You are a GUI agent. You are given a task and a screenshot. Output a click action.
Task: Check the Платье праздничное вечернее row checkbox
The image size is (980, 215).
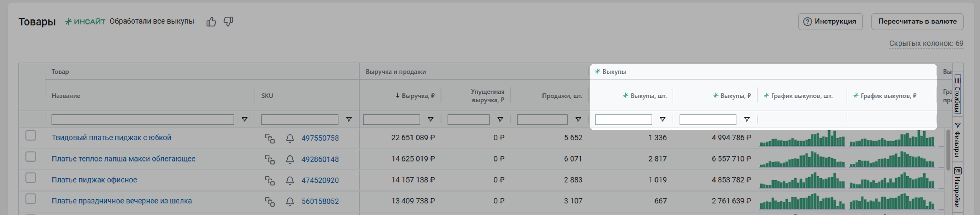[x=30, y=199]
